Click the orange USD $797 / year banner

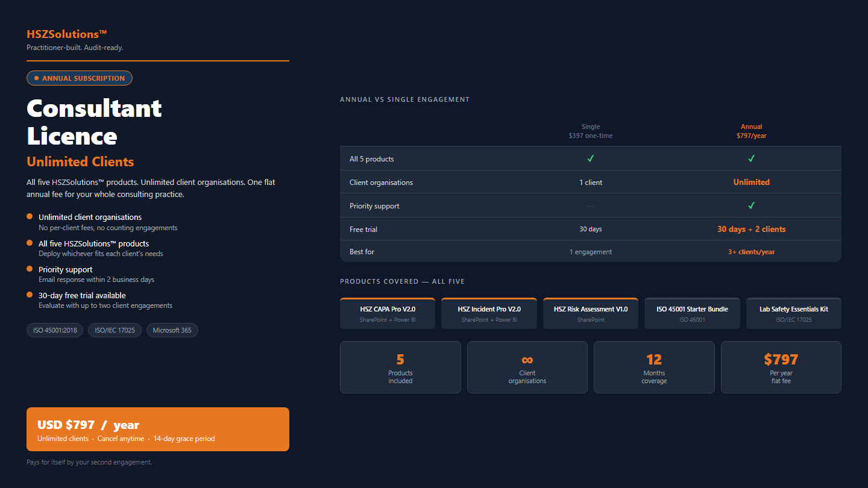click(158, 429)
